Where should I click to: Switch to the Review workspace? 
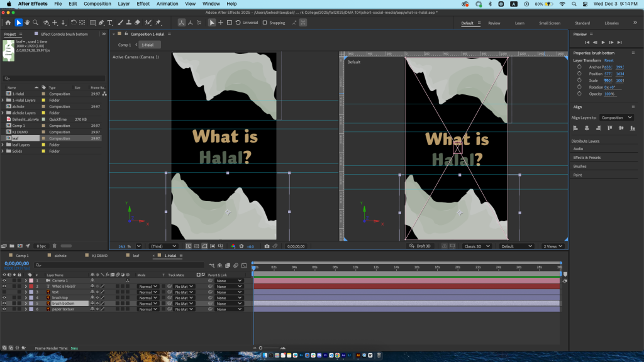click(494, 23)
